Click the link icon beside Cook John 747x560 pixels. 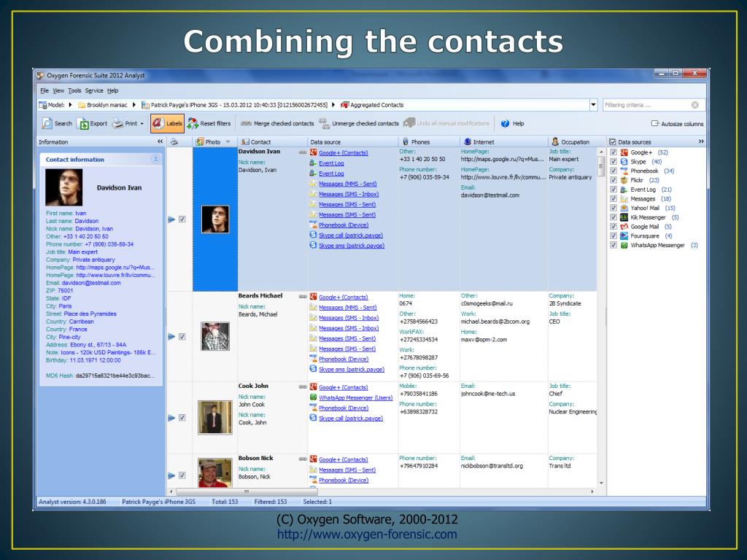click(x=303, y=387)
